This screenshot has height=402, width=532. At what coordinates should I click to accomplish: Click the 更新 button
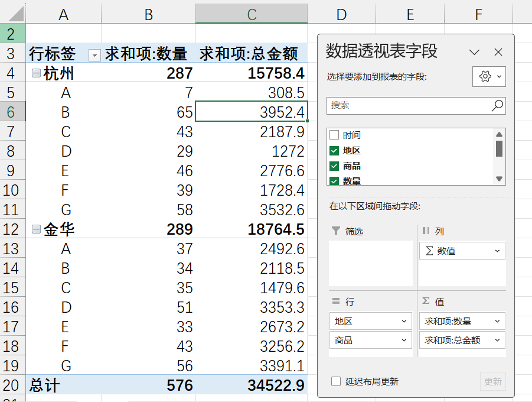(x=492, y=381)
